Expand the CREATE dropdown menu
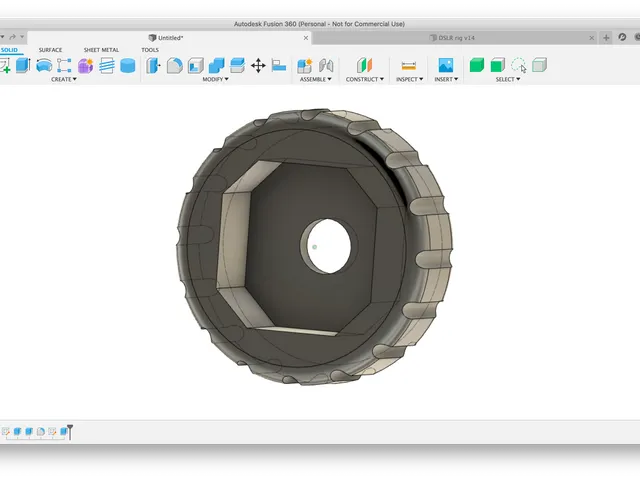This screenshot has height=480, width=640. tap(64, 79)
